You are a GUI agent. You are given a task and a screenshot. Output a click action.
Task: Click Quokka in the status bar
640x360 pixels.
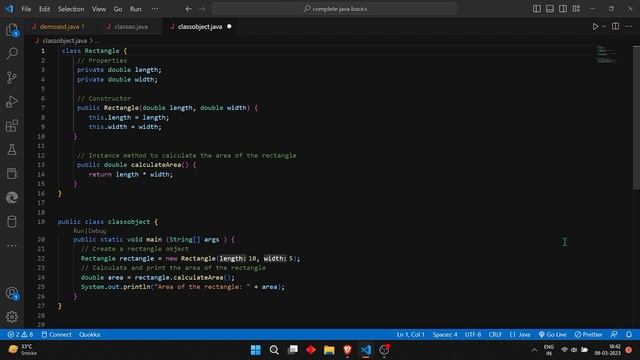(89, 334)
